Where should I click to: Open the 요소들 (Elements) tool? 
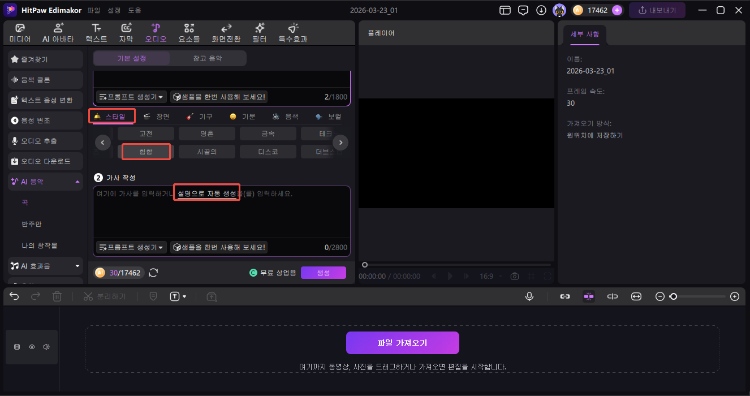189,33
